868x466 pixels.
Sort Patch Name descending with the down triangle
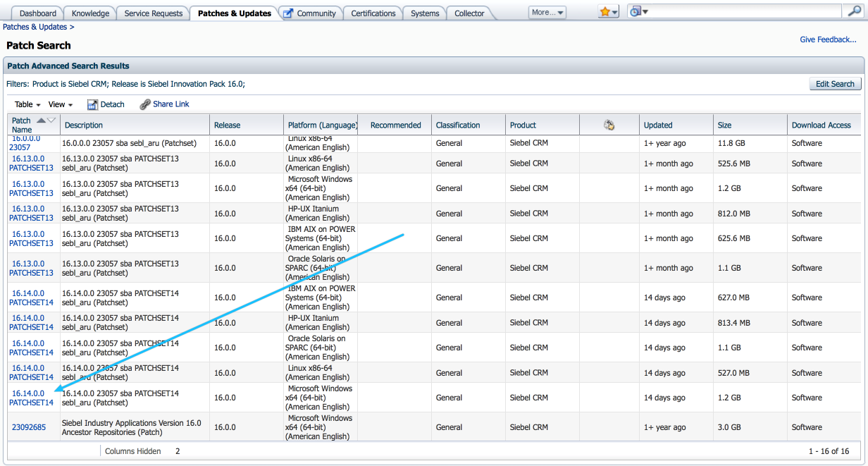pos(50,120)
